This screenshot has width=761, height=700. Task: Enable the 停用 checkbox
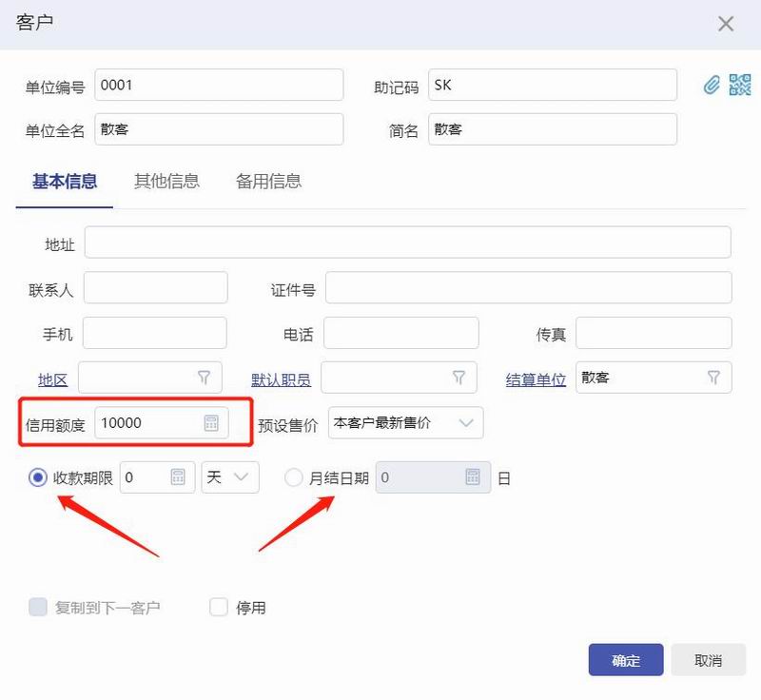[219, 607]
